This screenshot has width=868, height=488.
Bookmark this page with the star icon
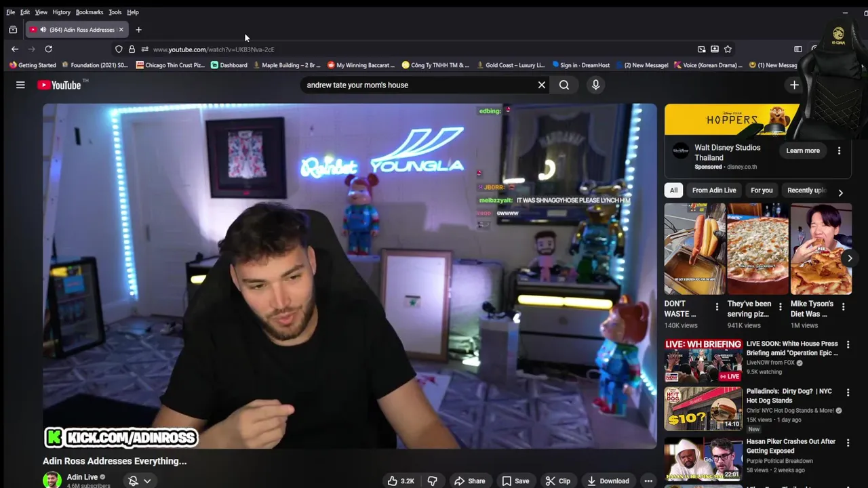(x=728, y=49)
